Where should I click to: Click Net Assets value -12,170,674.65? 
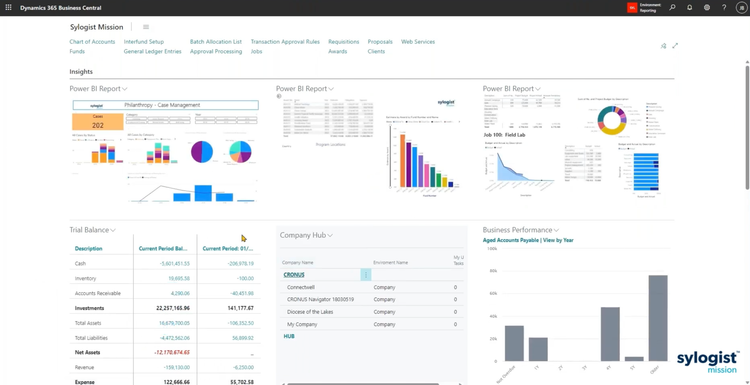[x=172, y=352]
